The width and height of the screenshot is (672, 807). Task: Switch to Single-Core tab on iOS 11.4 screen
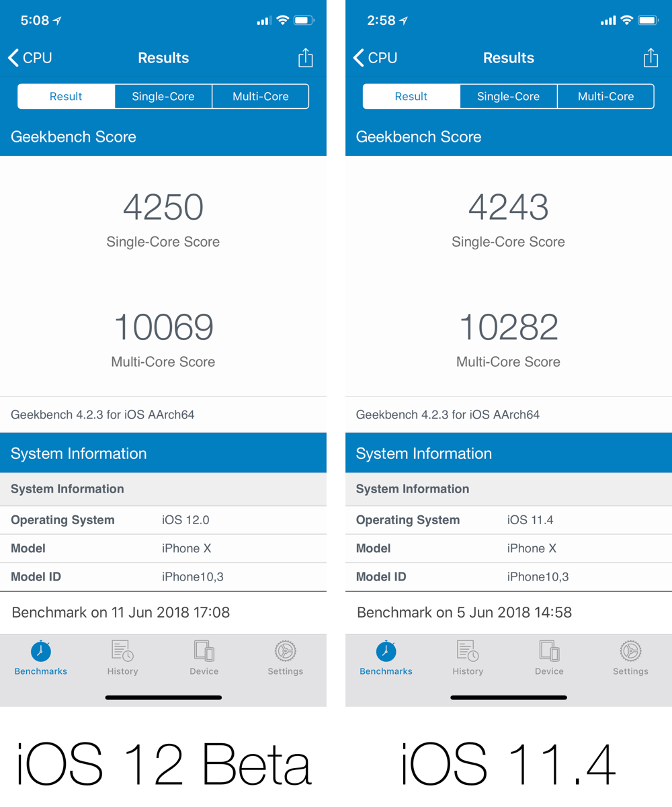(x=509, y=96)
